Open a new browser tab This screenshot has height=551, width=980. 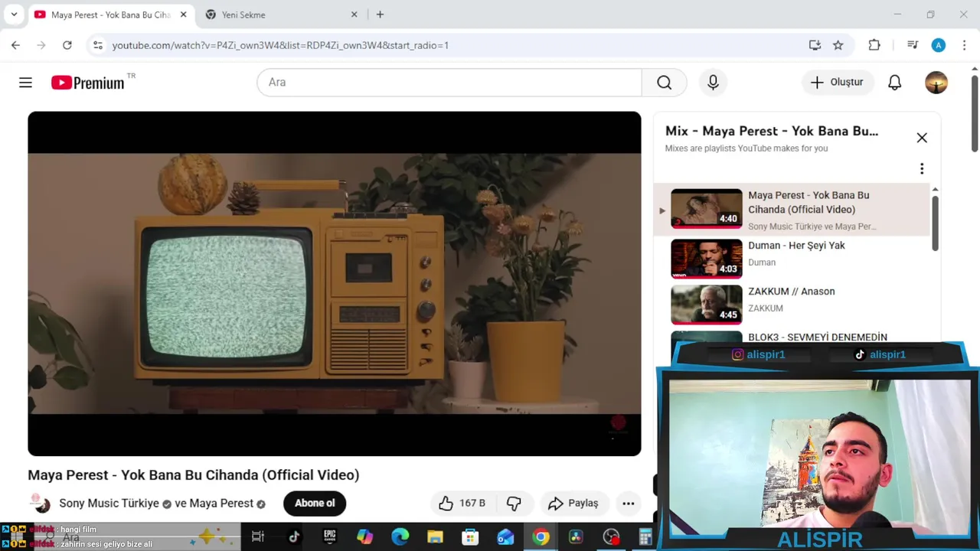[380, 15]
